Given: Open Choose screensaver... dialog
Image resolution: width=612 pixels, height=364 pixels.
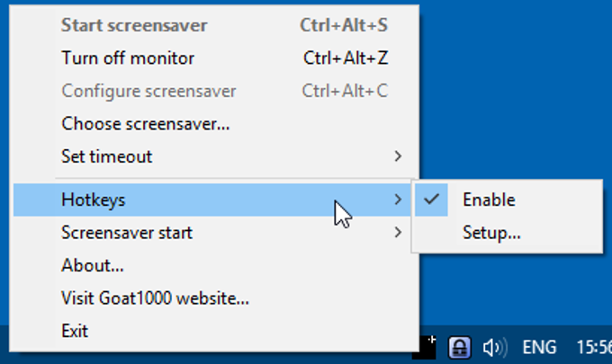Looking at the screenshot, I should click(x=216, y=124).
